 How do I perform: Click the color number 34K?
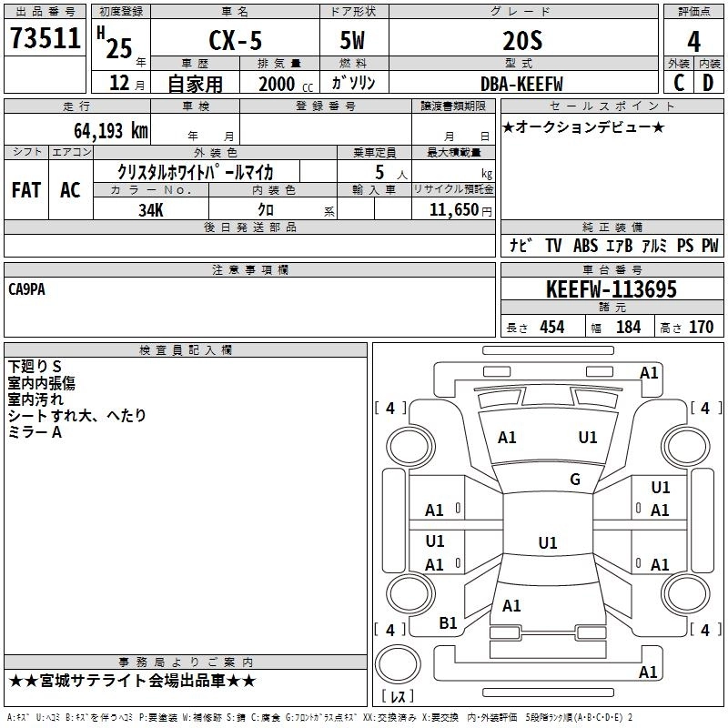151,209
